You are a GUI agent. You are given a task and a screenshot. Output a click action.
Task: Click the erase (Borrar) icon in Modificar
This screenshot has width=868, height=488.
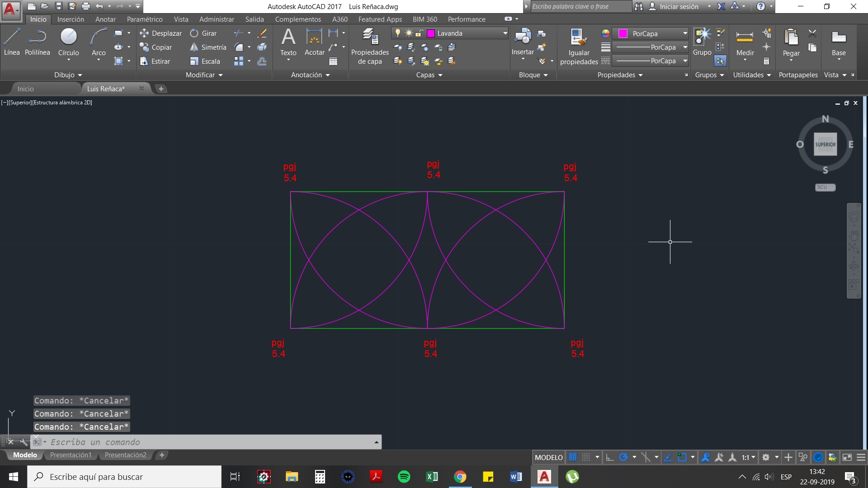click(x=262, y=33)
